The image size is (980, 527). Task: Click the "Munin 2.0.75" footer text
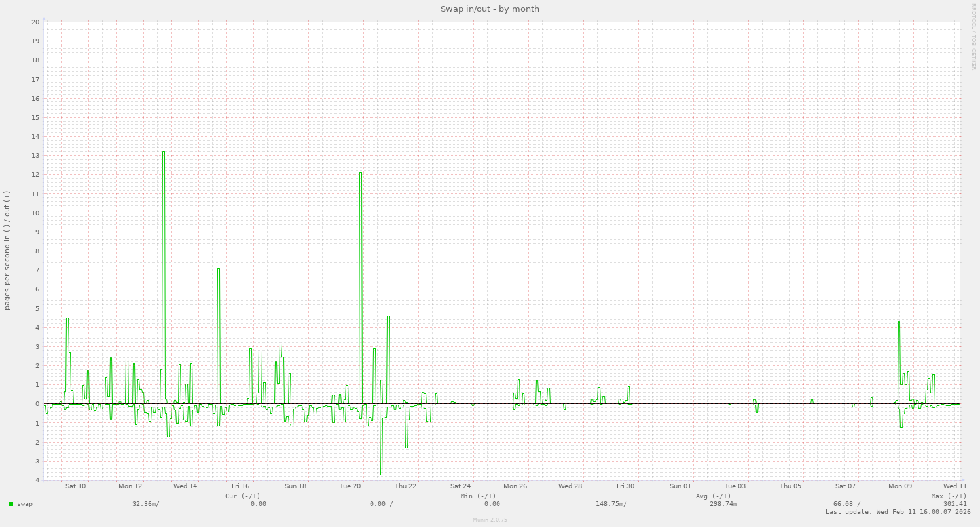[490, 520]
